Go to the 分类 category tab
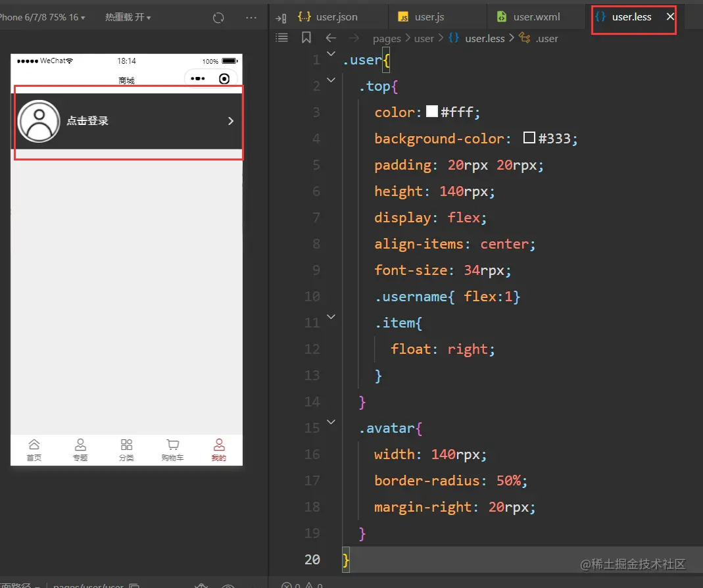The width and height of the screenshot is (703, 588). 126,451
